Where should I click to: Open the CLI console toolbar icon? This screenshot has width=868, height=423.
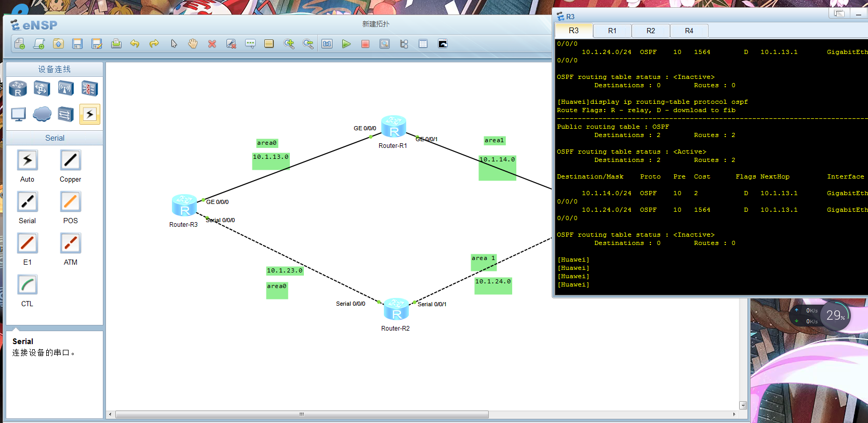coord(443,44)
